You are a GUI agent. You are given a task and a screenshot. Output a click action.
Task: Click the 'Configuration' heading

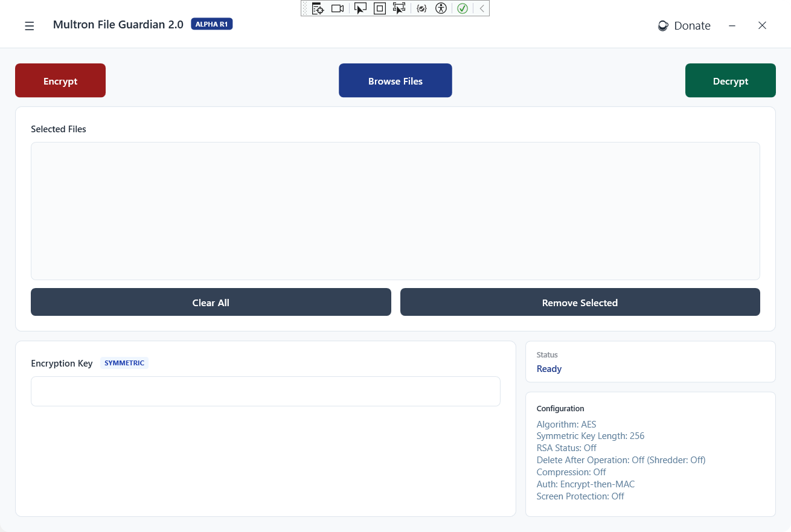(x=560, y=409)
